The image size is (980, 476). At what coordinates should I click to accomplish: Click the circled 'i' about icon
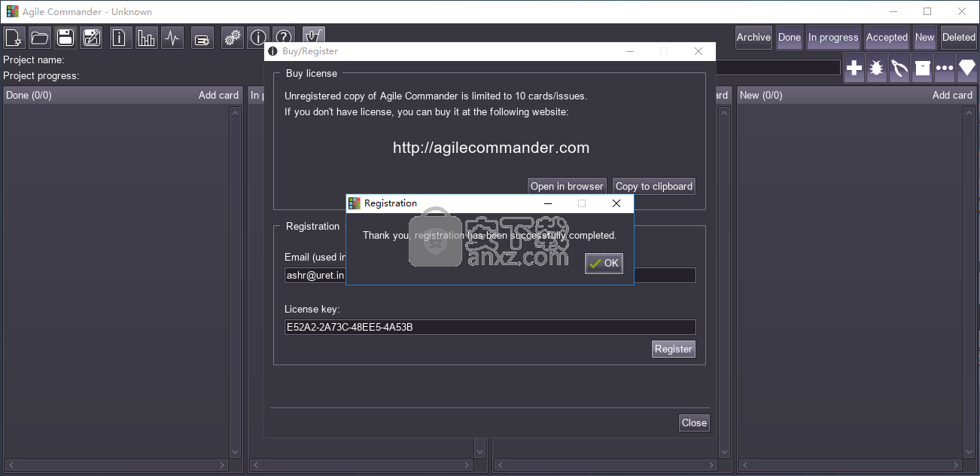click(x=258, y=38)
